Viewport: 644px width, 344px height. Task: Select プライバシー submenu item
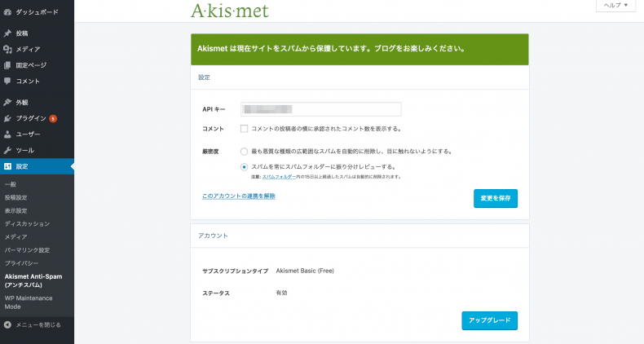(x=21, y=263)
